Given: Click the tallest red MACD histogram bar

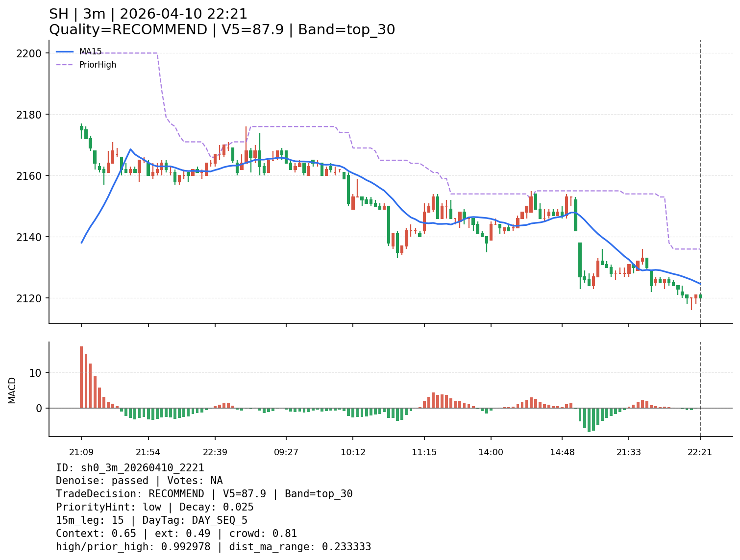Looking at the screenshot, I should [x=81, y=377].
